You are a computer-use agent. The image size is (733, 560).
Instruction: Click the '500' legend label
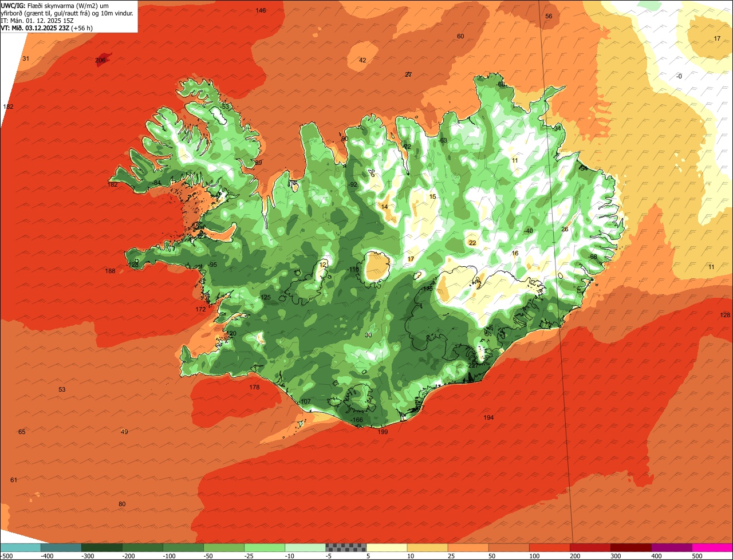tap(697, 556)
